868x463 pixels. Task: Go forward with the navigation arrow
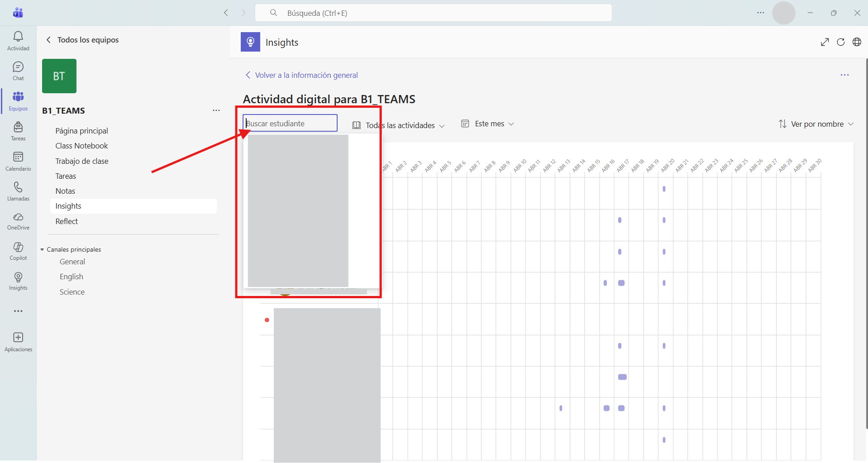tap(243, 13)
